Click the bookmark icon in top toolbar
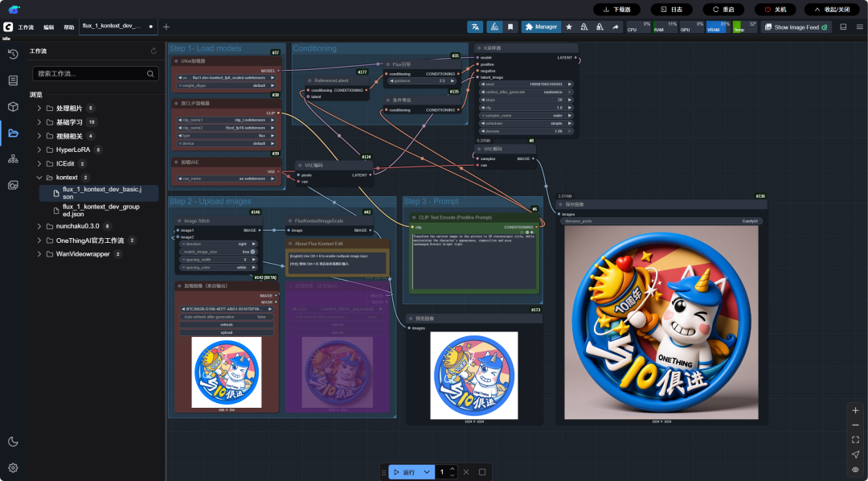868x481 pixels. [x=510, y=27]
